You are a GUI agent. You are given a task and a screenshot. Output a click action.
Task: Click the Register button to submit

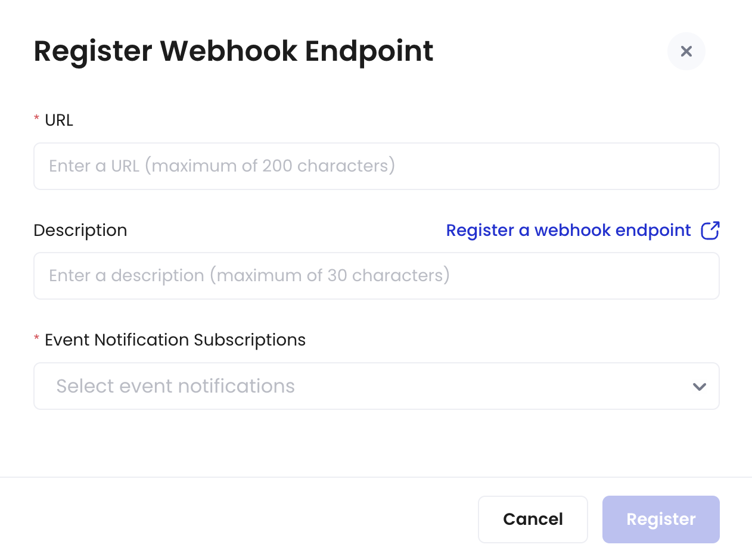point(660,519)
